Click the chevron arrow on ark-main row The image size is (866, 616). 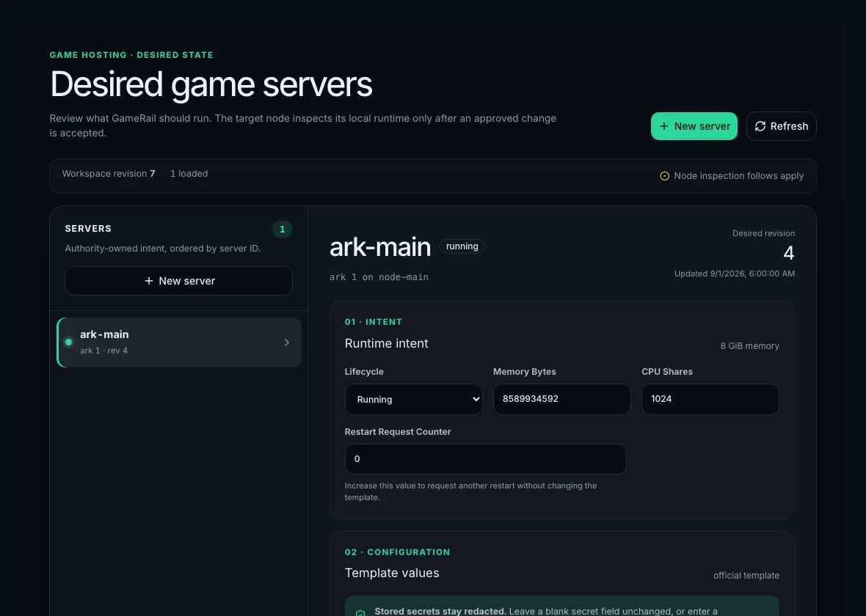pos(287,342)
